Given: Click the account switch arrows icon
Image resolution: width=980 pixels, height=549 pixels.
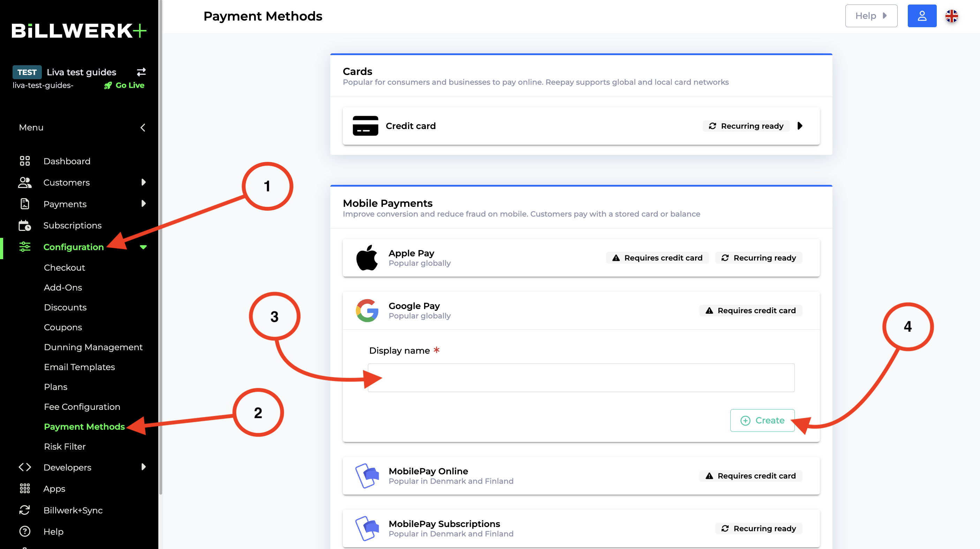Looking at the screenshot, I should (x=142, y=72).
